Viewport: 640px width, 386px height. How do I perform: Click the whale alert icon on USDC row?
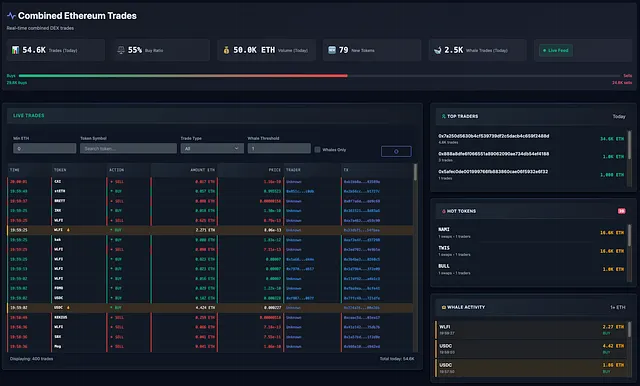coord(68,308)
